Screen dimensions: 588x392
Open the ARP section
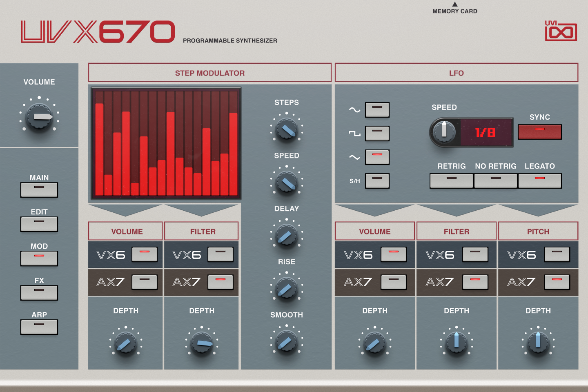pyautogui.click(x=39, y=327)
